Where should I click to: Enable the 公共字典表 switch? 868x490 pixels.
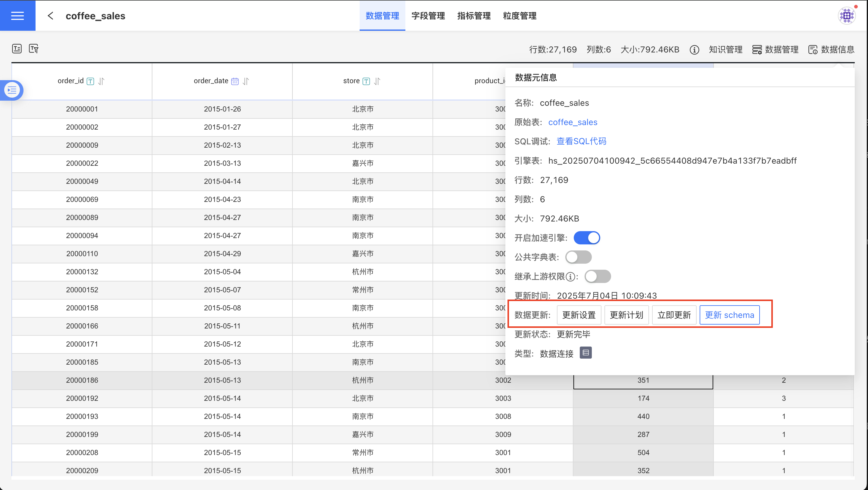pos(578,257)
